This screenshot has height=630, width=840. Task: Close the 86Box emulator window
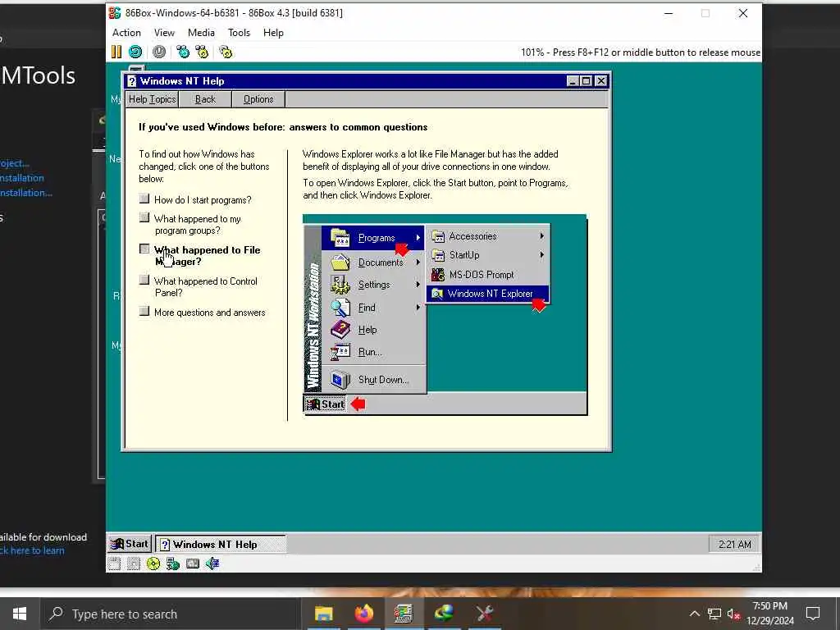click(743, 13)
